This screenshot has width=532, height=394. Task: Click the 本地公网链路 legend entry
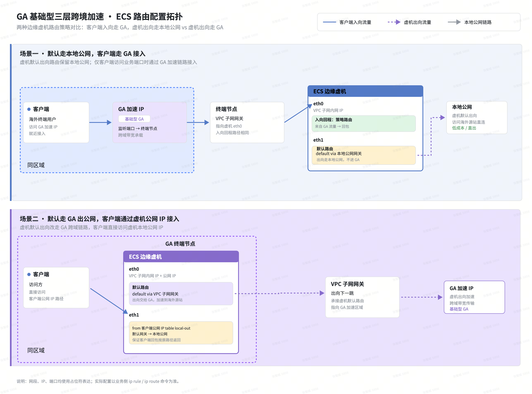click(x=470, y=22)
